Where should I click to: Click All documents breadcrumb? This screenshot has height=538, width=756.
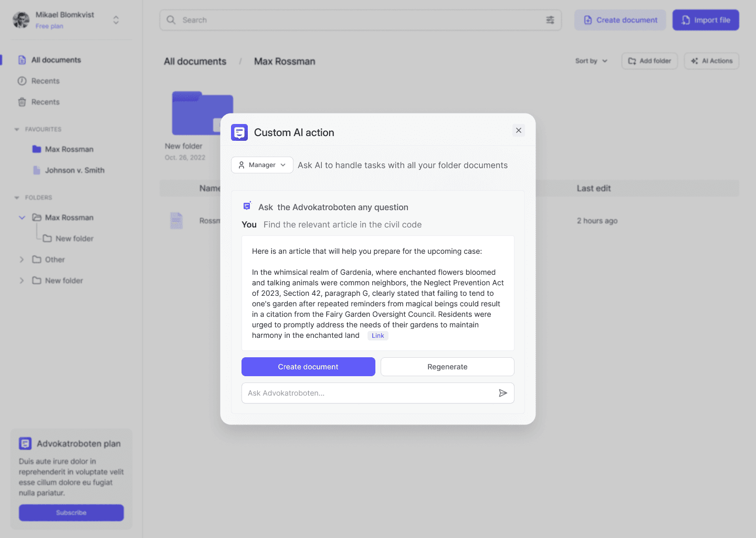coord(195,61)
